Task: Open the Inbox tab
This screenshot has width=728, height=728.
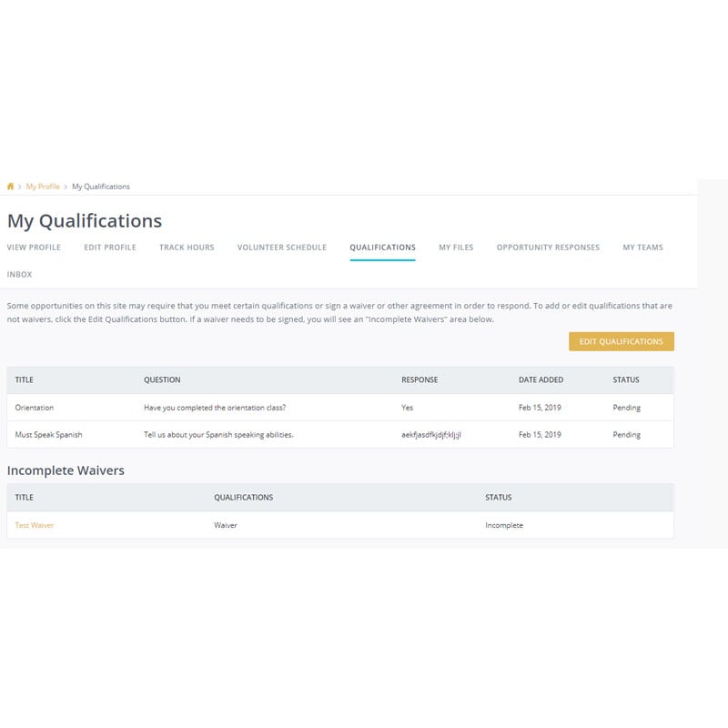Action: 20,273
